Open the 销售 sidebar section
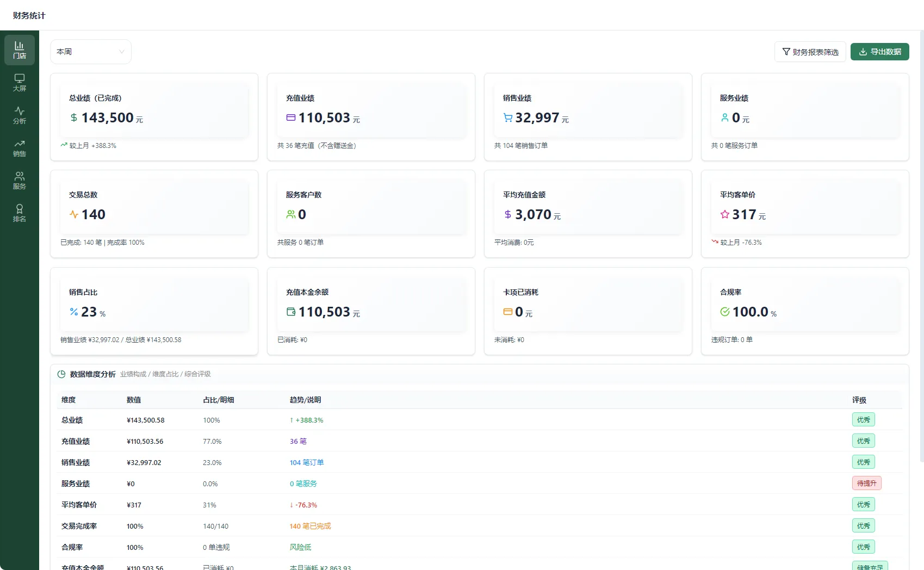This screenshot has width=924, height=570. tap(20, 148)
